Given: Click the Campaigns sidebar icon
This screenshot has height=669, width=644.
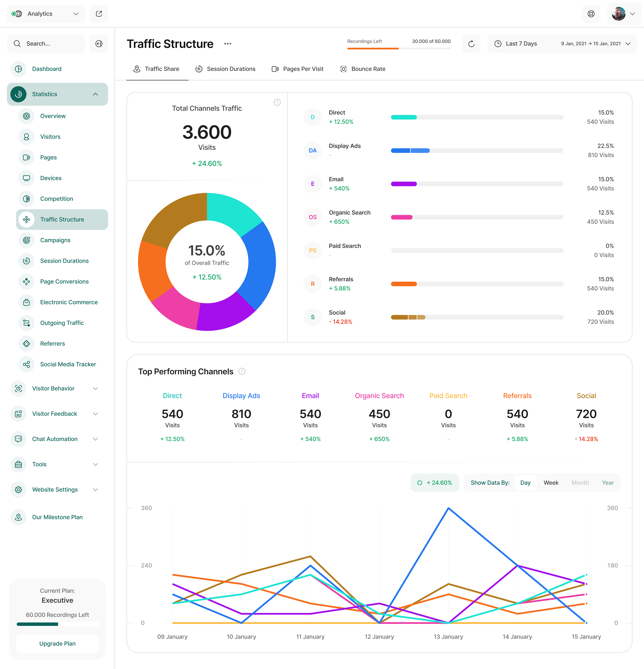Looking at the screenshot, I should [x=26, y=240].
